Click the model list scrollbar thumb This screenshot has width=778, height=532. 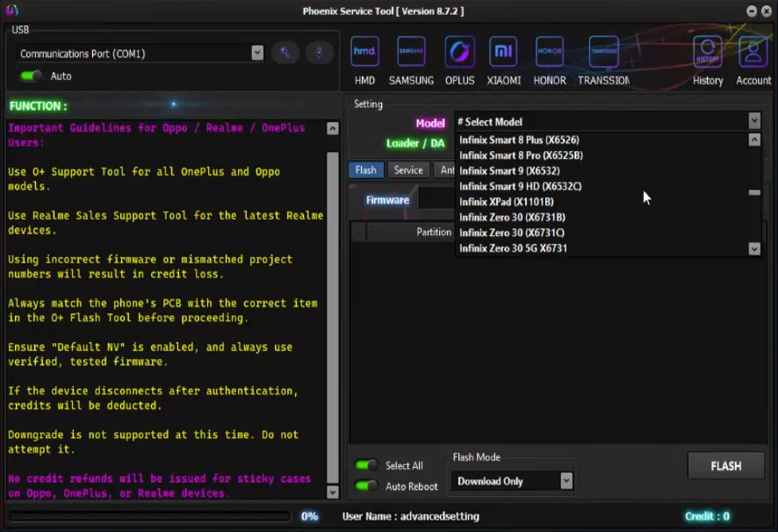point(754,192)
